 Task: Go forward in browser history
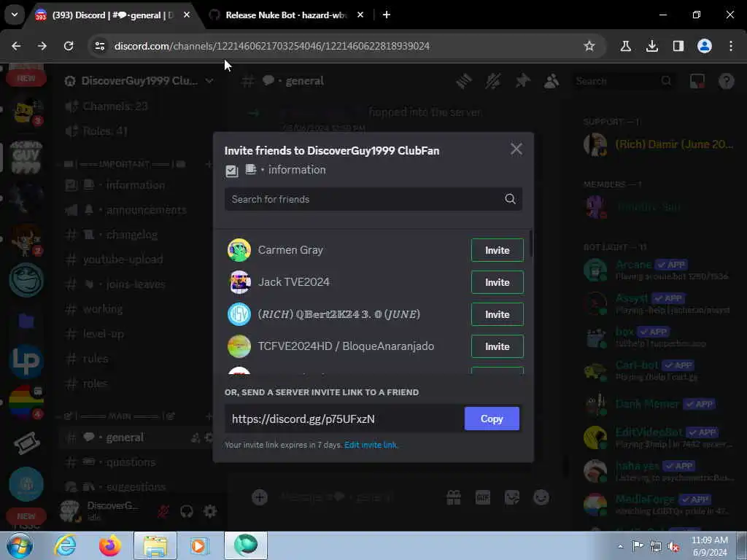pos(42,46)
